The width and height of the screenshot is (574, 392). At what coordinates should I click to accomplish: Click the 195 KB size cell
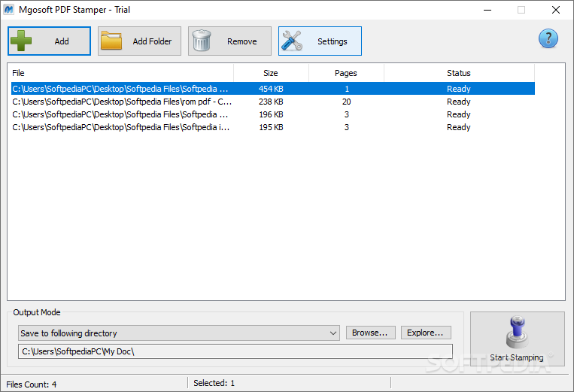[271, 127]
